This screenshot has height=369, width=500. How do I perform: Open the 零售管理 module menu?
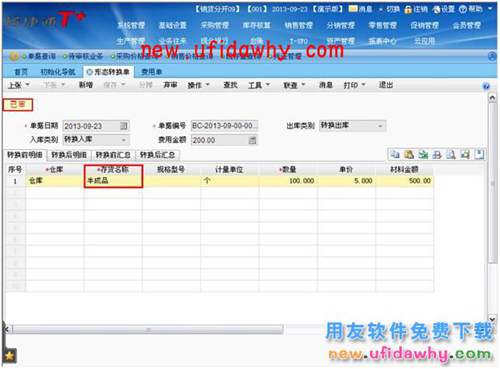383,25
